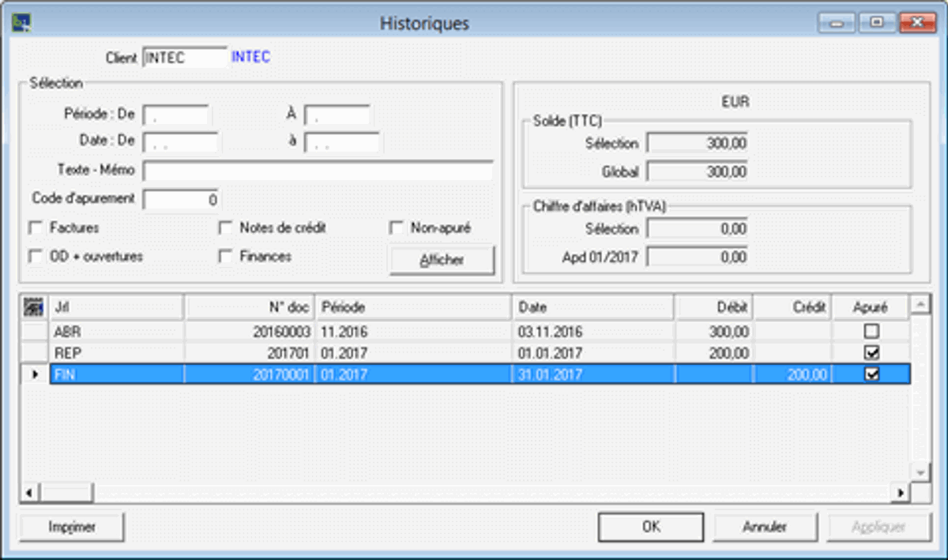Sort by the N° doc column header
948x560 pixels.
(250, 307)
